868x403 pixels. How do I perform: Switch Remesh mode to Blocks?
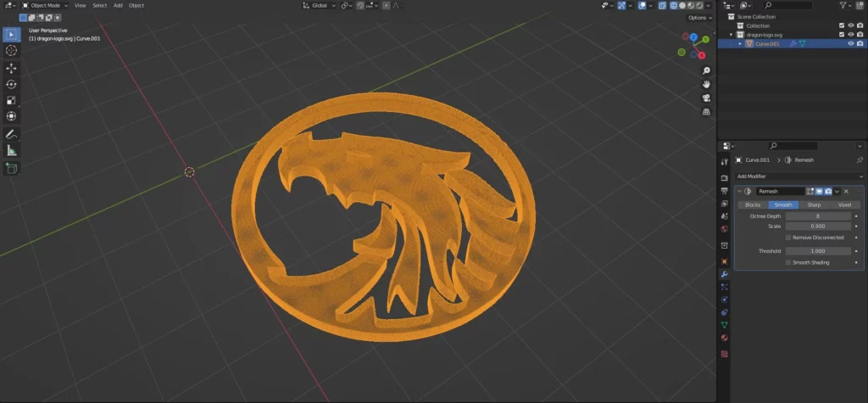[x=753, y=205]
